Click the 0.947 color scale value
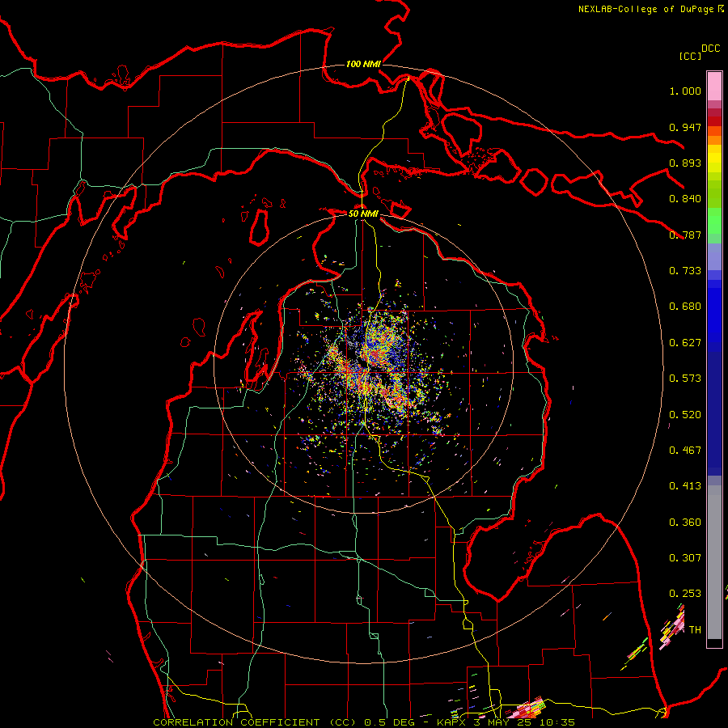The image size is (728, 728). 685,127
